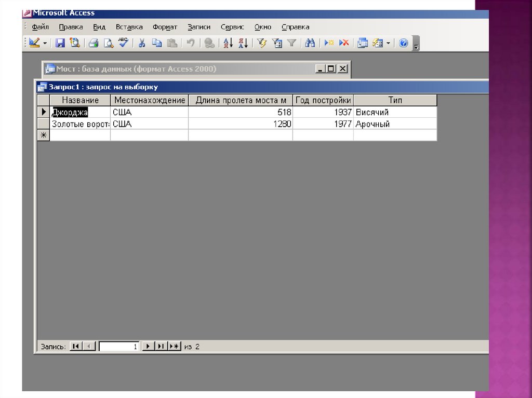Screen dimensions: 532x398
Task: Expand the New Object dropdown arrow
Action: (388, 43)
